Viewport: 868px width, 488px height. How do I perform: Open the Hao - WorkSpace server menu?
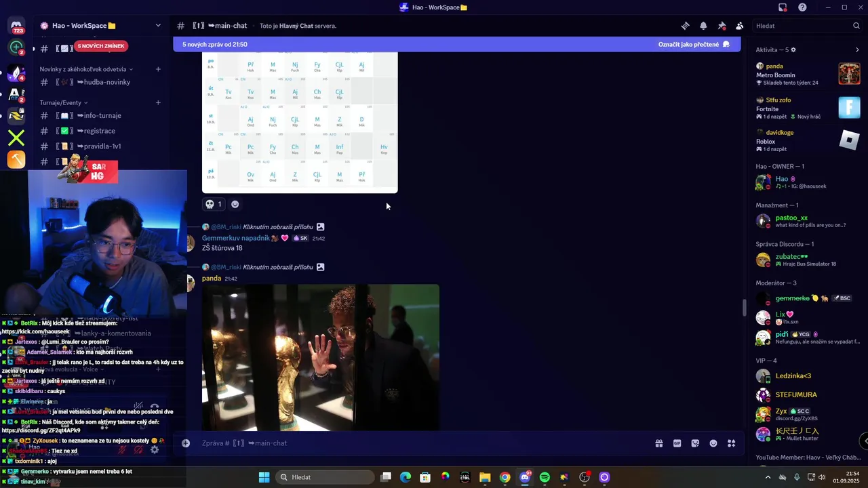[100, 26]
